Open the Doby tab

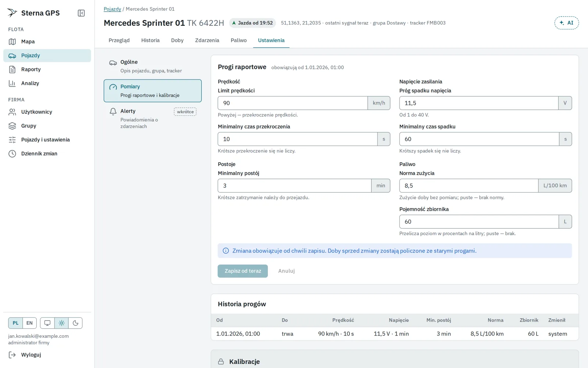(177, 40)
